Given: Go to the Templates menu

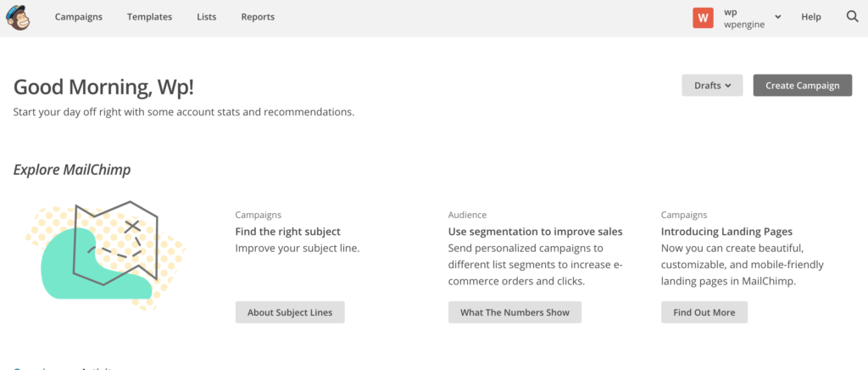Looking at the screenshot, I should coord(149,17).
